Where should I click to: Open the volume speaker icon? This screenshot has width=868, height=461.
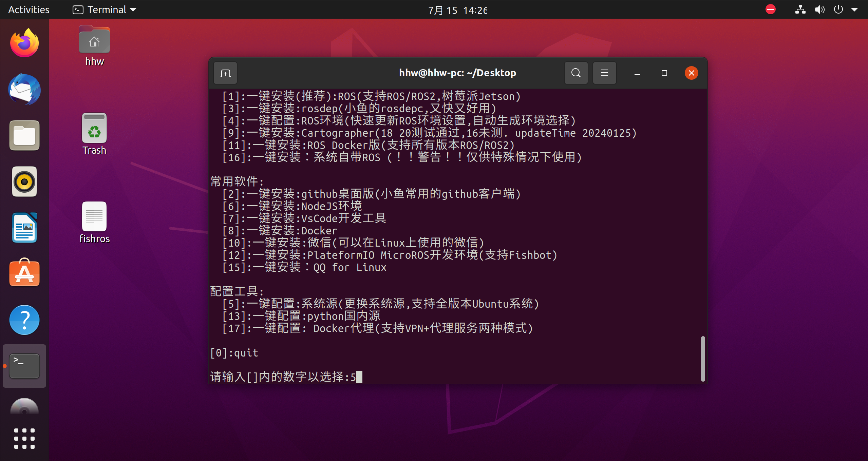[x=819, y=9]
